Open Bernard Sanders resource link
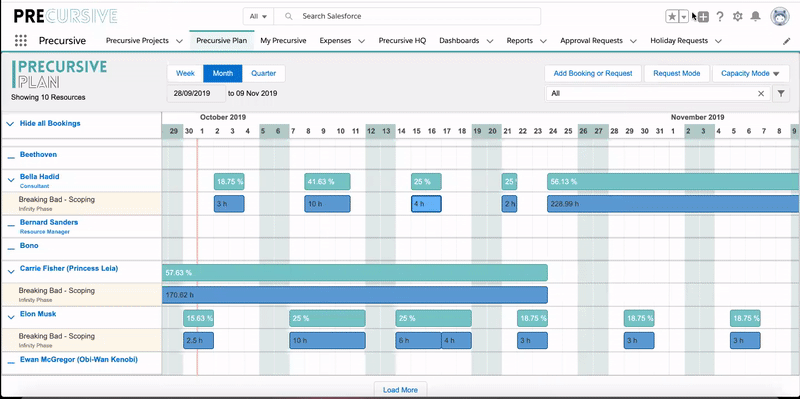 (49, 222)
